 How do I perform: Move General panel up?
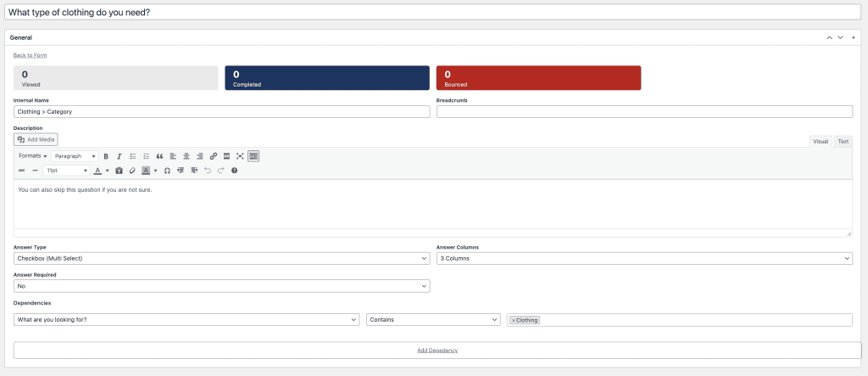tap(829, 37)
